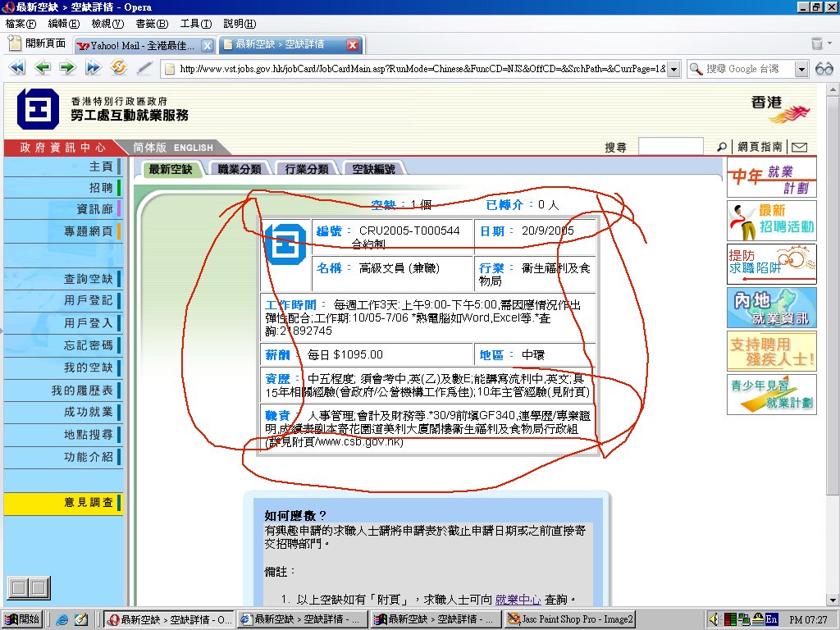
Task: Reload the page with the Reload icon
Action: pyautogui.click(x=118, y=68)
